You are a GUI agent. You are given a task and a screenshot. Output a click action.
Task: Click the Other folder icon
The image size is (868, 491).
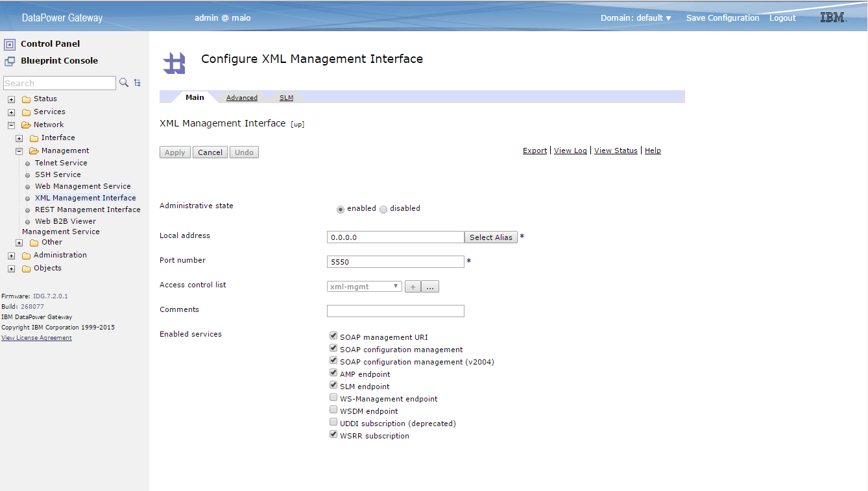coord(34,243)
